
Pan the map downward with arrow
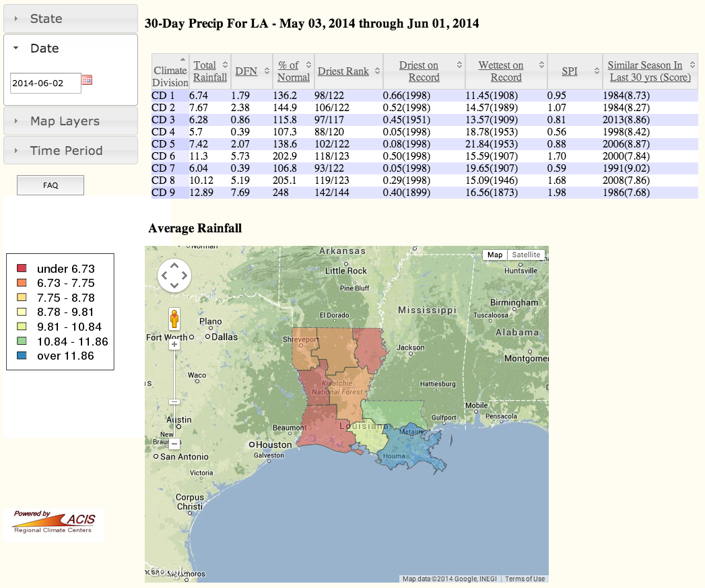(174, 286)
